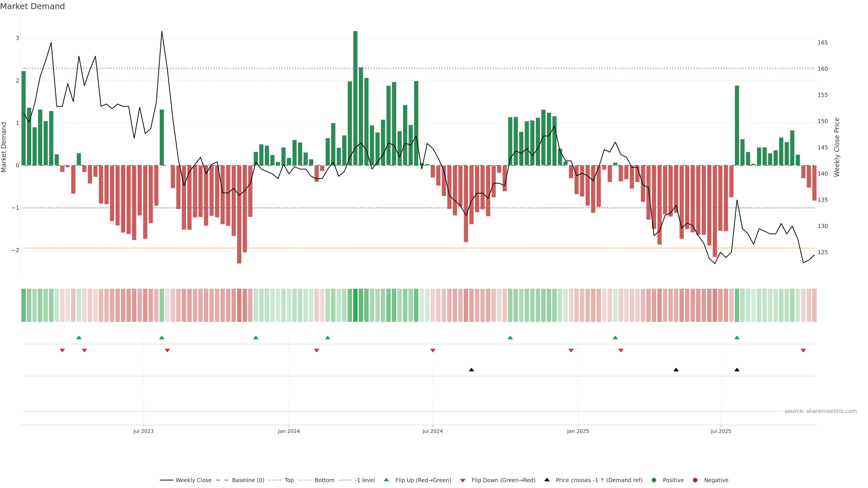The image size is (868, 488).
Task: Click green Flip Up legend triangle
Action: tap(387, 480)
